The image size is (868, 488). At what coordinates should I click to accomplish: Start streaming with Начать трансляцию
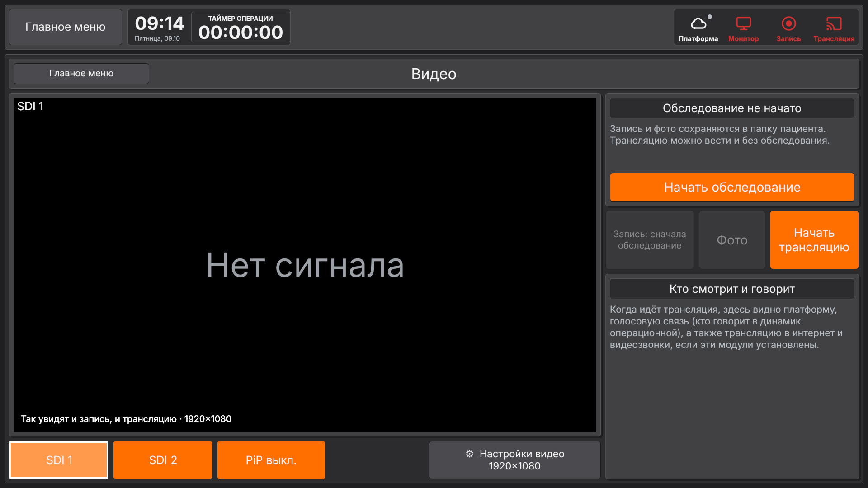click(x=814, y=240)
